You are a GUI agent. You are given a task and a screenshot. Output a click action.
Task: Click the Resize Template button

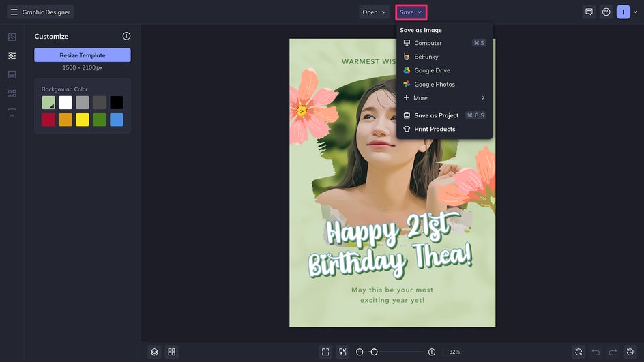click(83, 55)
